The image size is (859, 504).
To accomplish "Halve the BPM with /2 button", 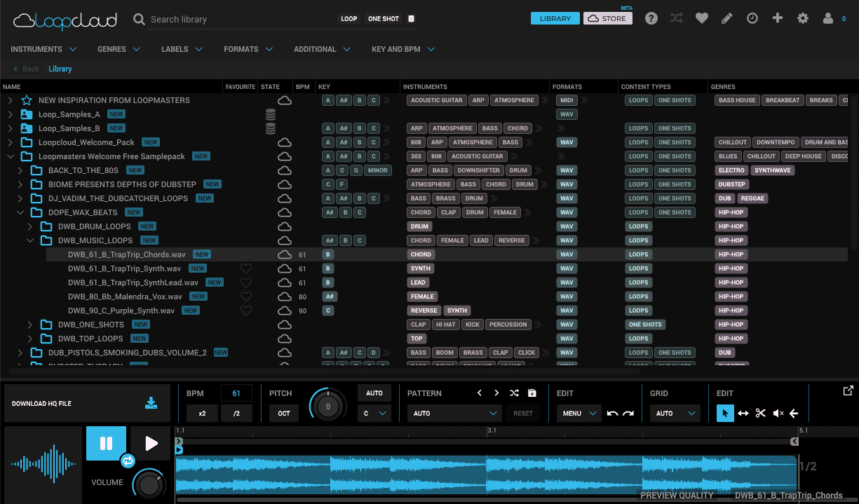I will (236, 413).
